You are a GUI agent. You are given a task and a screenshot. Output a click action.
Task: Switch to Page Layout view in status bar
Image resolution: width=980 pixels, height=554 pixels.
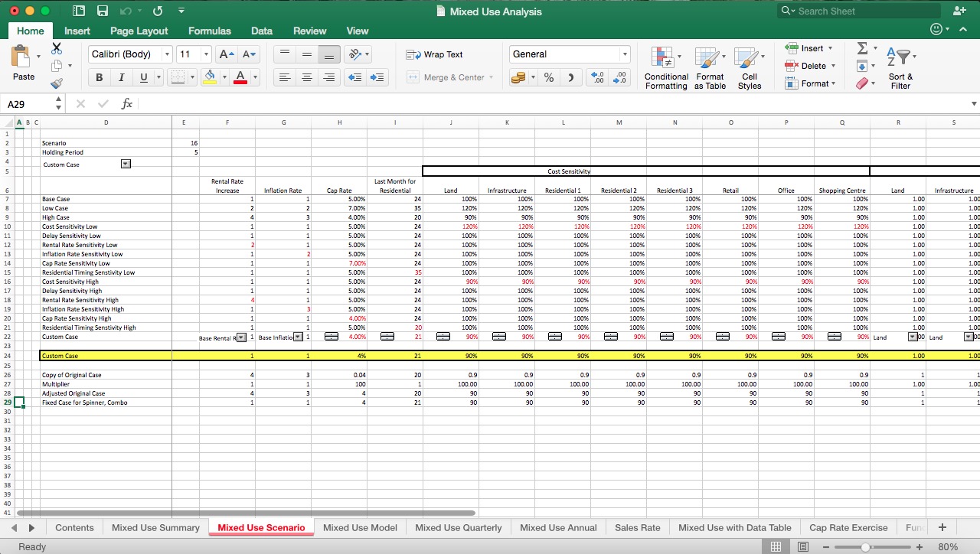pyautogui.click(x=803, y=546)
